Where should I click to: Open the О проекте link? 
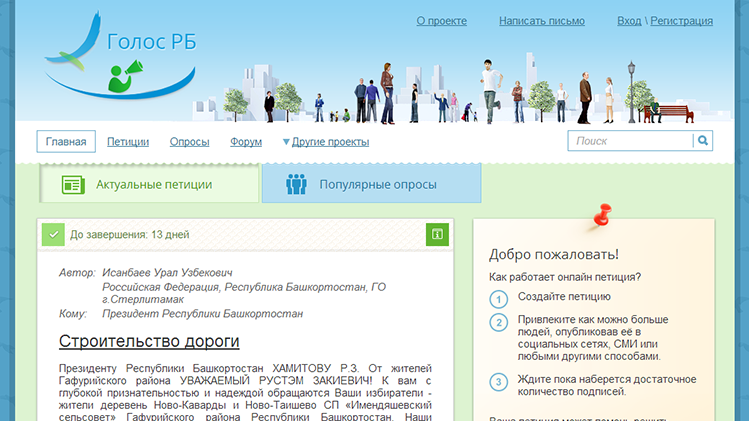(441, 21)
